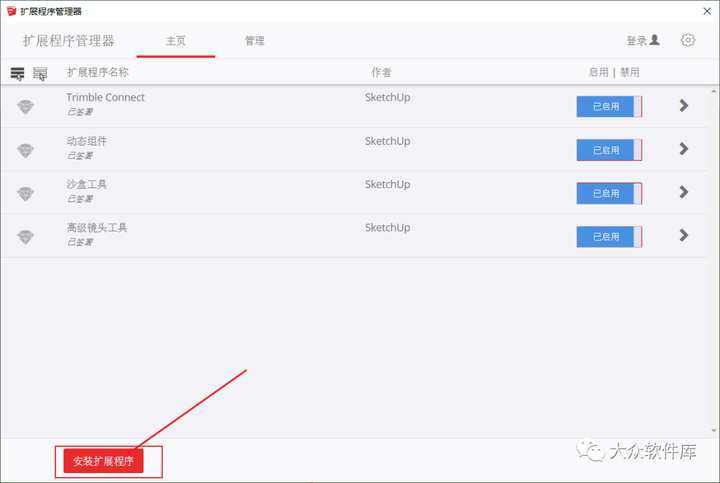
Task: Click the 沙盒工具 extension name
Action: tap(86, 184)
